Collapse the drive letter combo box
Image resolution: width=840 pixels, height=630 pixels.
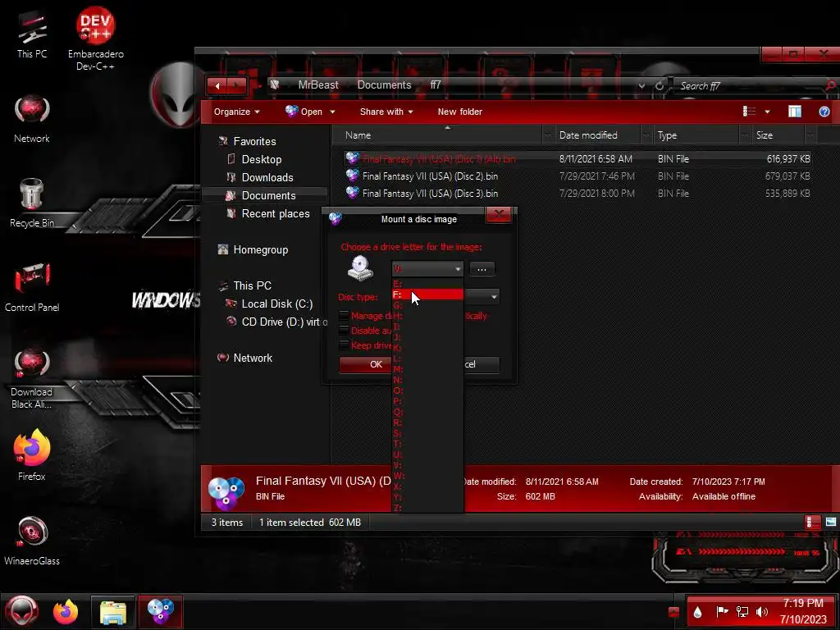point(458,269)
